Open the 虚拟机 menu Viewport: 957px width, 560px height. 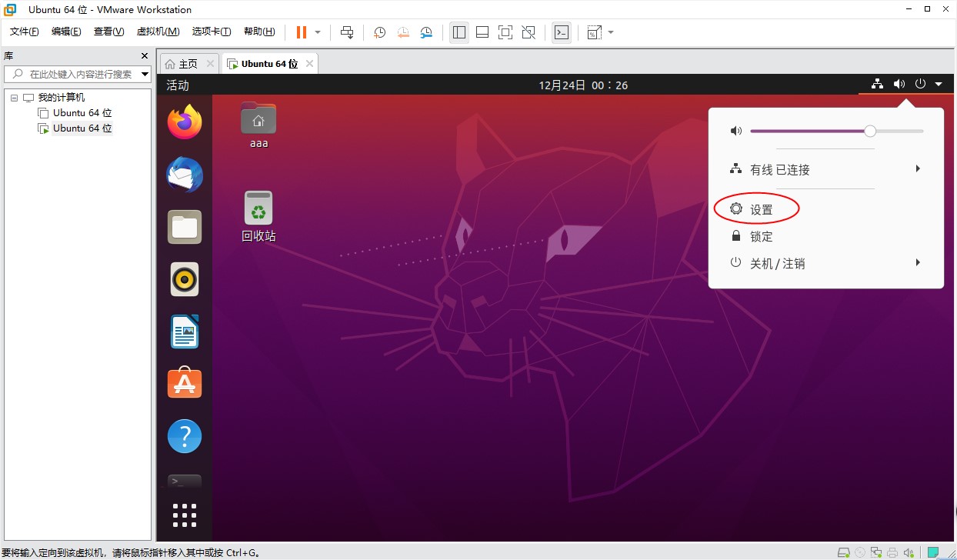(157, 32)
